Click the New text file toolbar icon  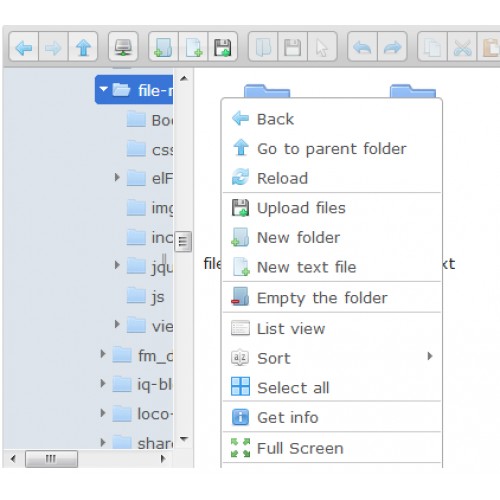193,47
